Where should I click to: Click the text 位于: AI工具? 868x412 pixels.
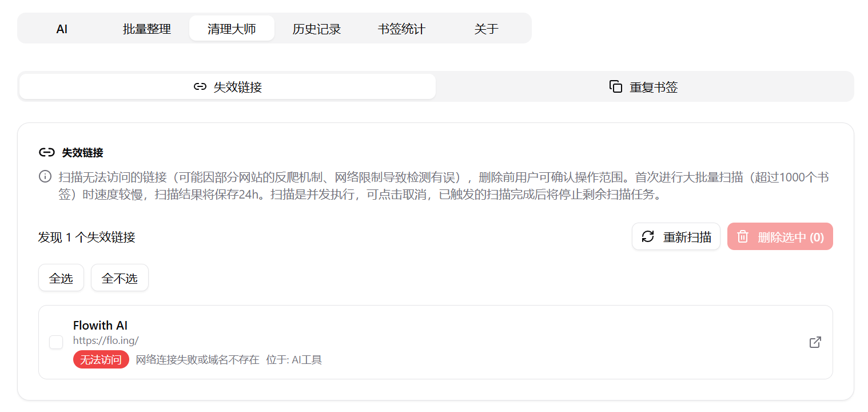click(294, 360)
